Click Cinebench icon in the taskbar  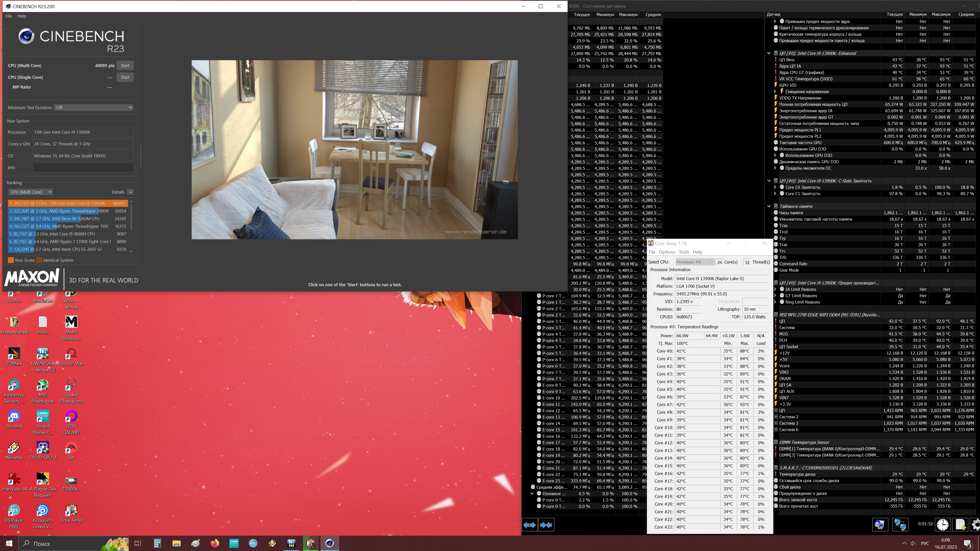pyautogui.click(x=329, y=543)
